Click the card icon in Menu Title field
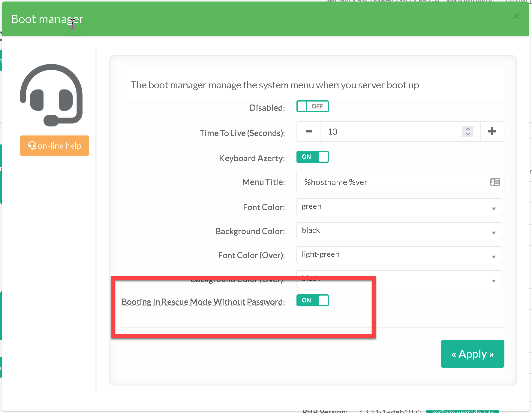The height and width of the screenshot is (413, 532). (495, 182)
